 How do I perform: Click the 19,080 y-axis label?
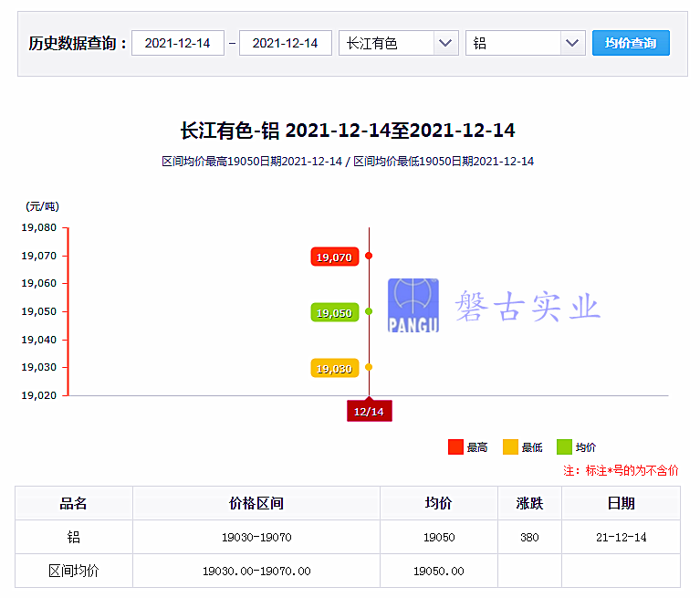39,227
